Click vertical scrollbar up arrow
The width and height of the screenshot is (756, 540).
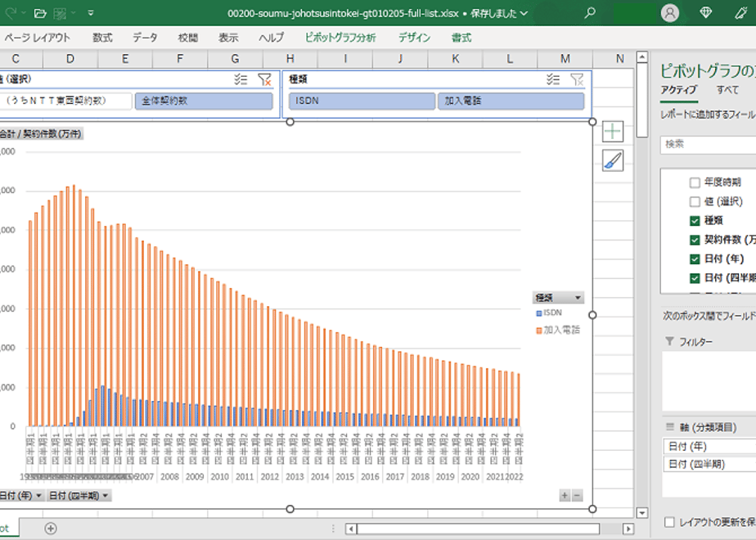(x=641, y=57)
